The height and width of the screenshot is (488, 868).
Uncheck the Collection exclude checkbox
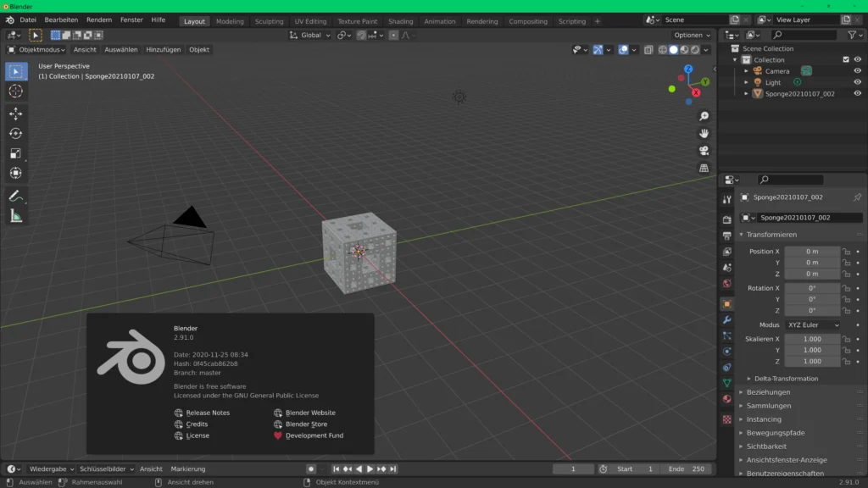pos(845,59)
